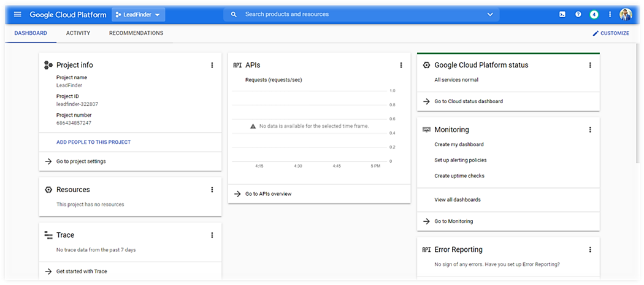The width and height of the screenshot is (644, 285).
Task: Open top bar vertical dots settings menu
Action: point(610,14)
